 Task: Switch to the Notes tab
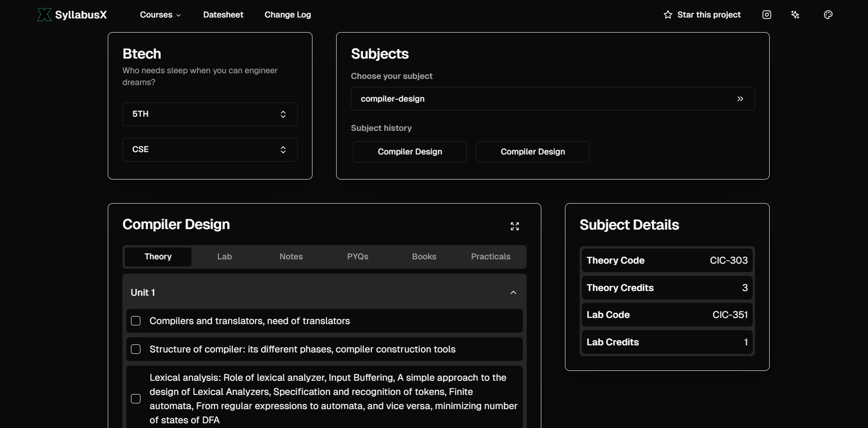291,257
